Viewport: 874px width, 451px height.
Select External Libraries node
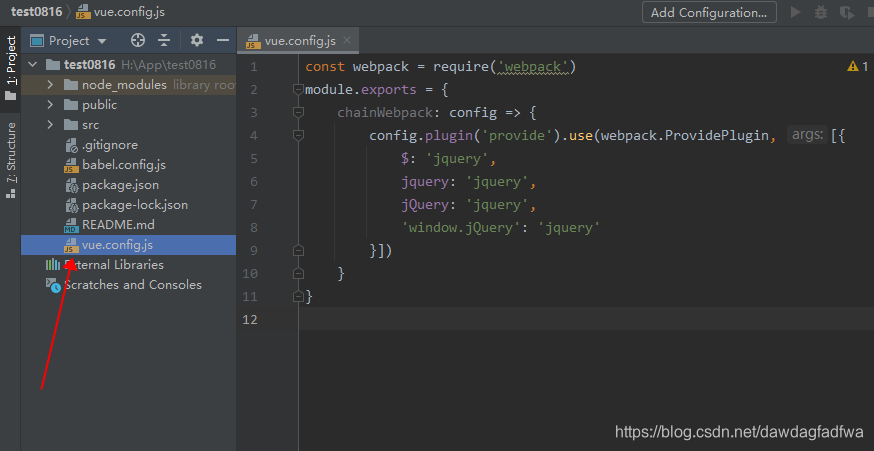click(129, 265)
